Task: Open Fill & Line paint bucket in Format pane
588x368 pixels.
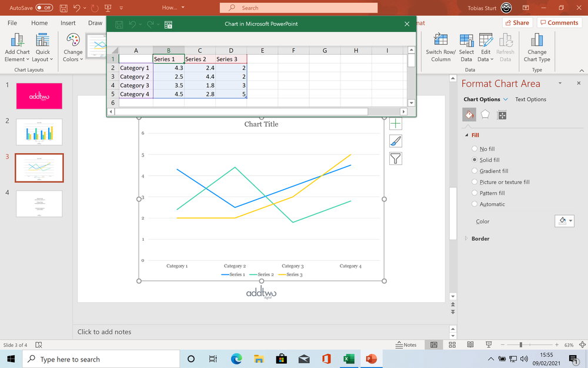Action: [469, 115]
